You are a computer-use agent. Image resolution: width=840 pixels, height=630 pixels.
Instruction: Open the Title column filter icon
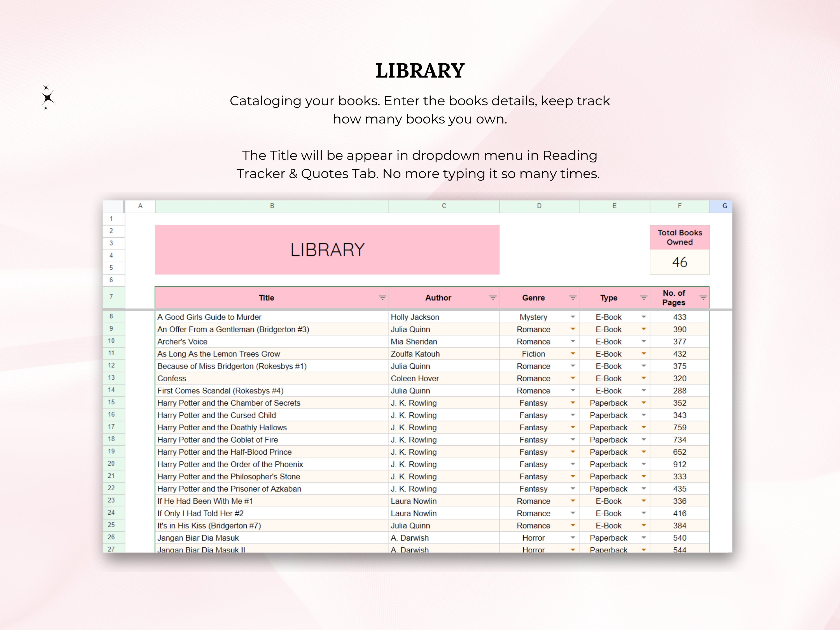pos(382,298)
